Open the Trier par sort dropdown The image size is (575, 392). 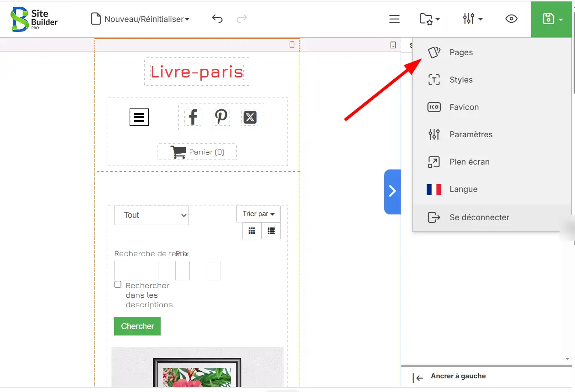(258, 214)
